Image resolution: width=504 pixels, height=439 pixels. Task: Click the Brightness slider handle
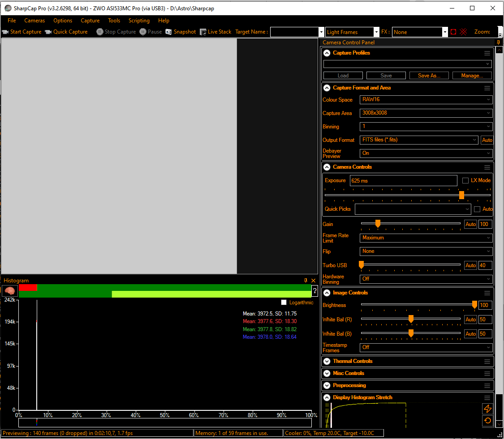point(474,305)
